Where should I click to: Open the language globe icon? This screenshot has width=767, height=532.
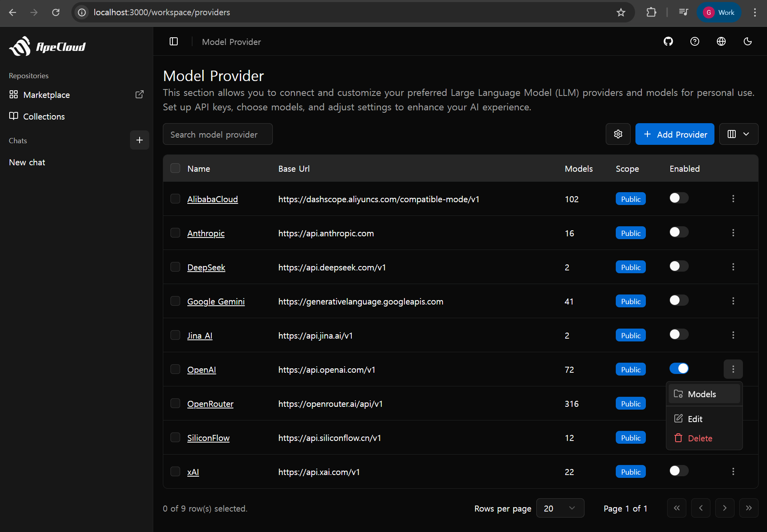pyautogui.click(x=721, y=41)
